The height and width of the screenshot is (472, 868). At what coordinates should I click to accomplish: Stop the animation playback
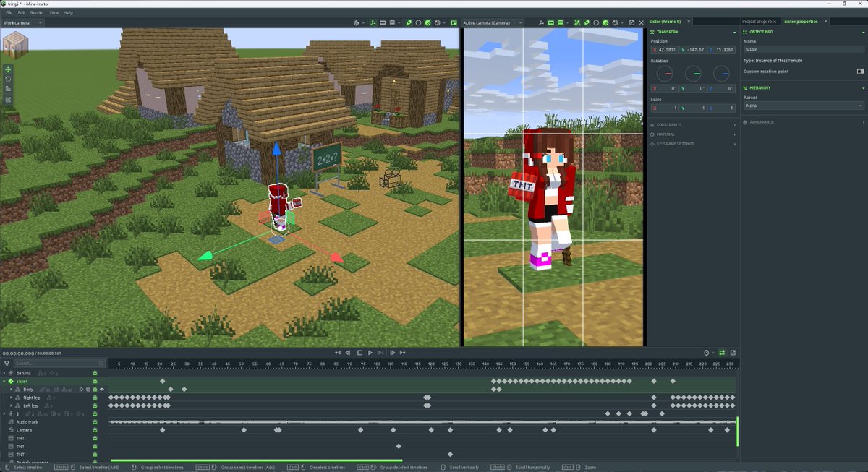coord(359,353)
